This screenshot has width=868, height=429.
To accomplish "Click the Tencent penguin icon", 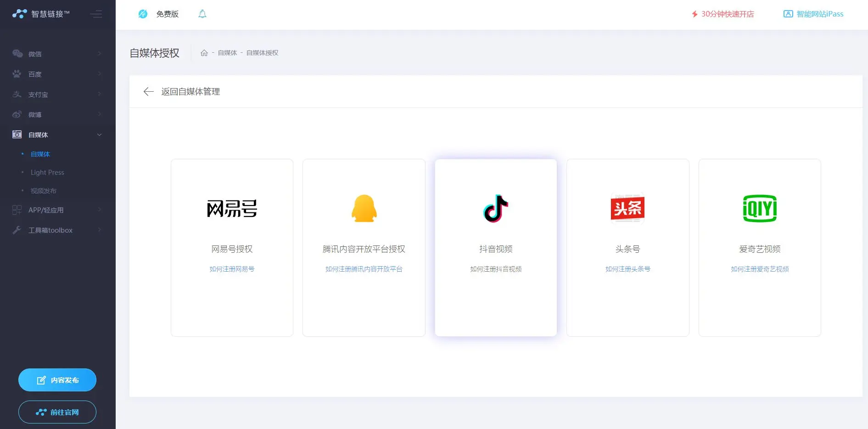I will pos(364,209).
